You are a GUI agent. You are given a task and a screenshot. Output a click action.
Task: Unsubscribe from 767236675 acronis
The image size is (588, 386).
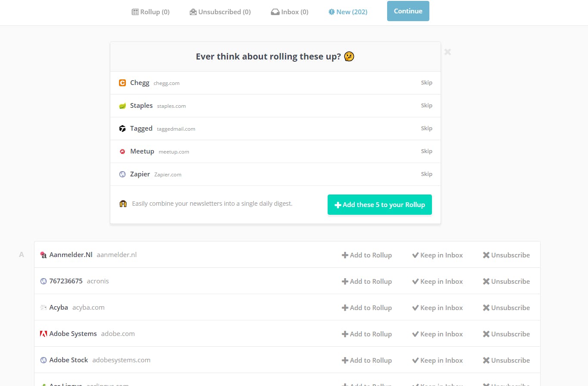pyautogui.click(x=507, y=281)
